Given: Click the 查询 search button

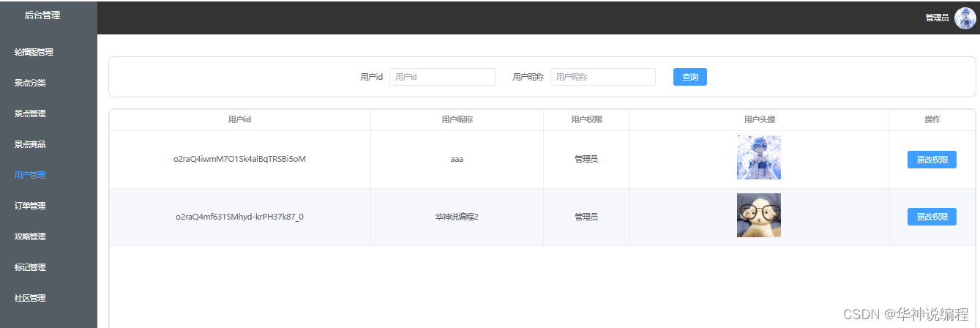Looking at the screenshot, I should click(x=690, y=77).
